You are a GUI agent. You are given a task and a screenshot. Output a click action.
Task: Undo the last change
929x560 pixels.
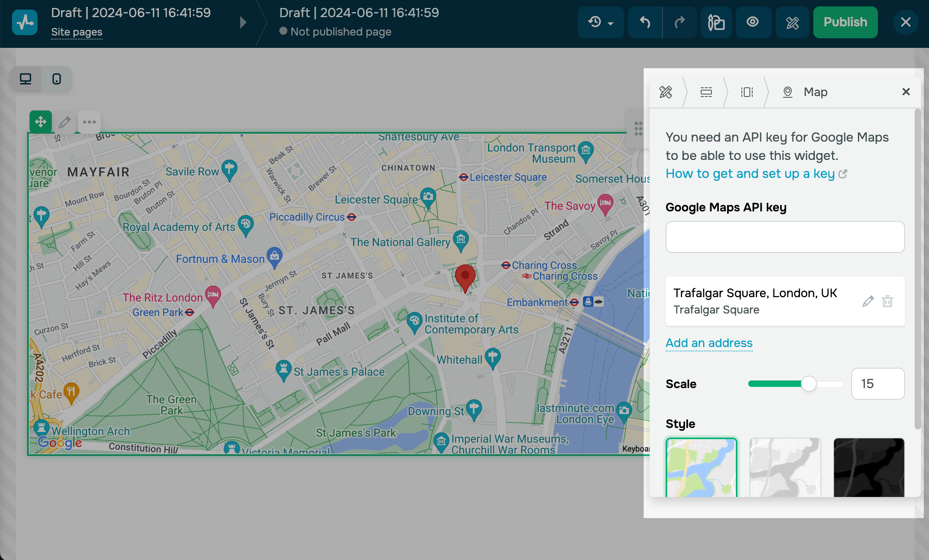point(645,22)
